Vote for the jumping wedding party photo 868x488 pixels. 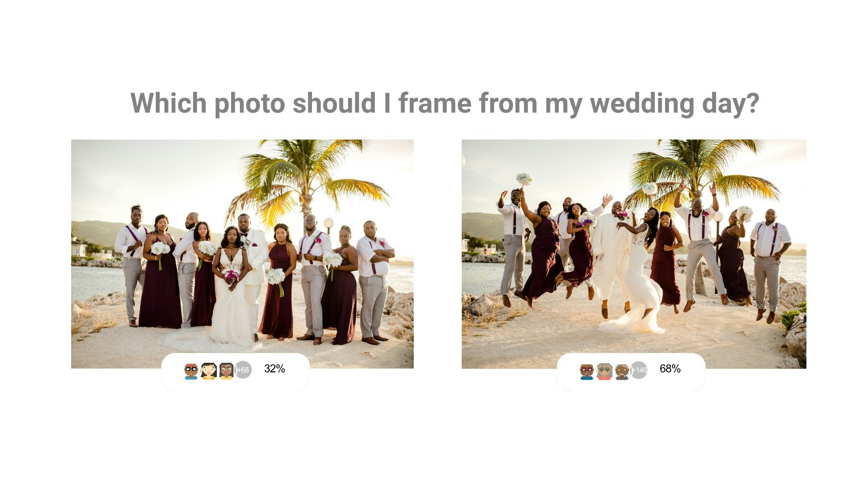pyautogui.click(x=634, y=254)
